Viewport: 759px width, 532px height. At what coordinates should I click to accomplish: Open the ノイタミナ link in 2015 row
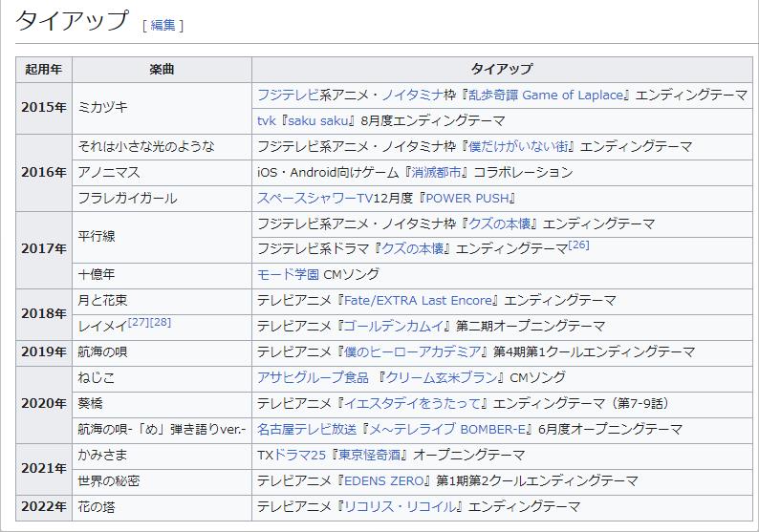pos(412,95)
